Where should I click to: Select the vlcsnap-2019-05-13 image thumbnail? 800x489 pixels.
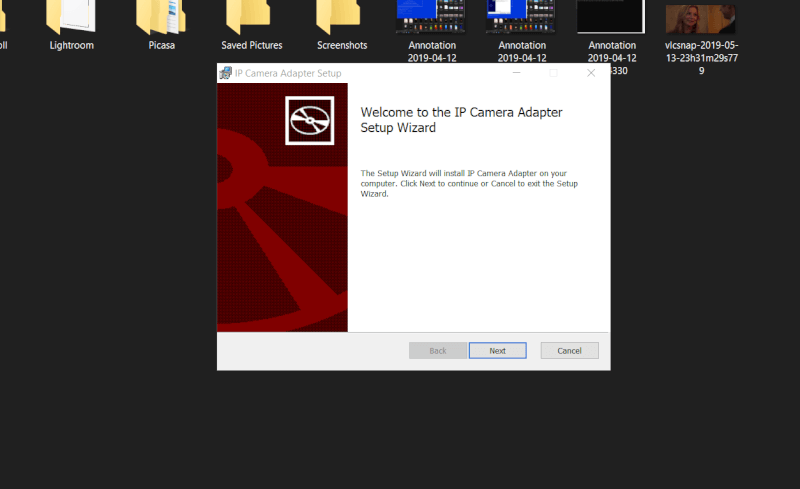701,18
